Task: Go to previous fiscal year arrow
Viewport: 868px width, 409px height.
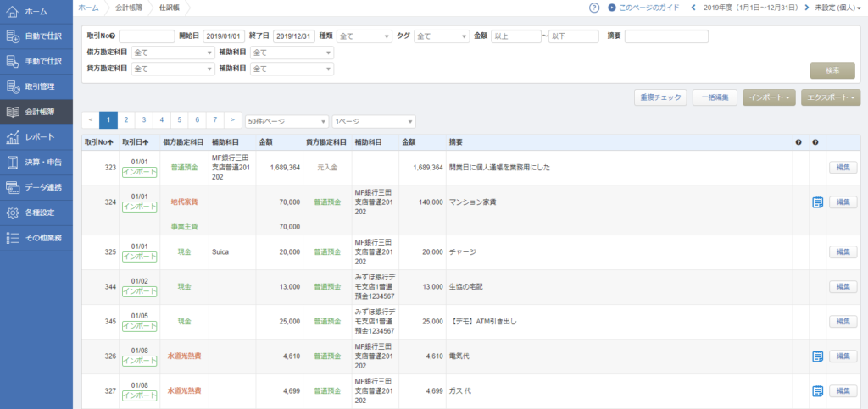Action: pos(693,8)
